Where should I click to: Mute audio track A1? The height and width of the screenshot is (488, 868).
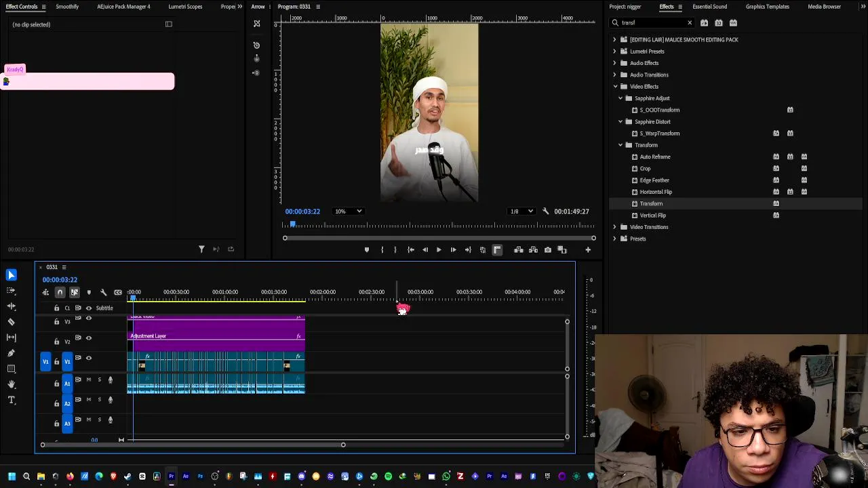pos(88,380)
